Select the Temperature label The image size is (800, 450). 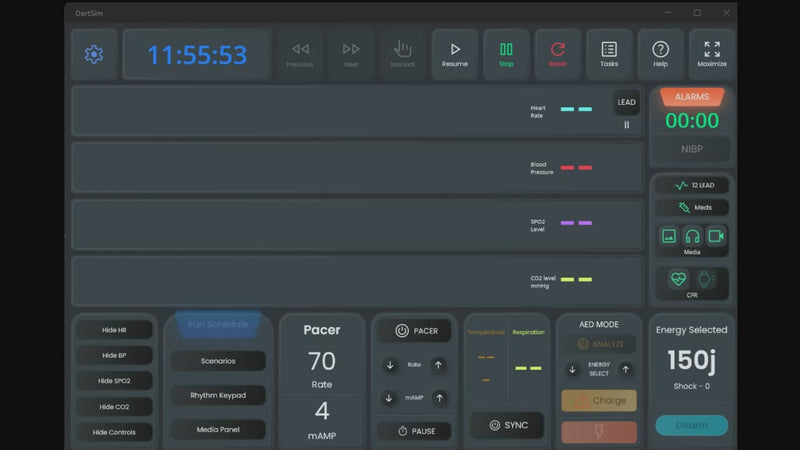pos(486,332)
